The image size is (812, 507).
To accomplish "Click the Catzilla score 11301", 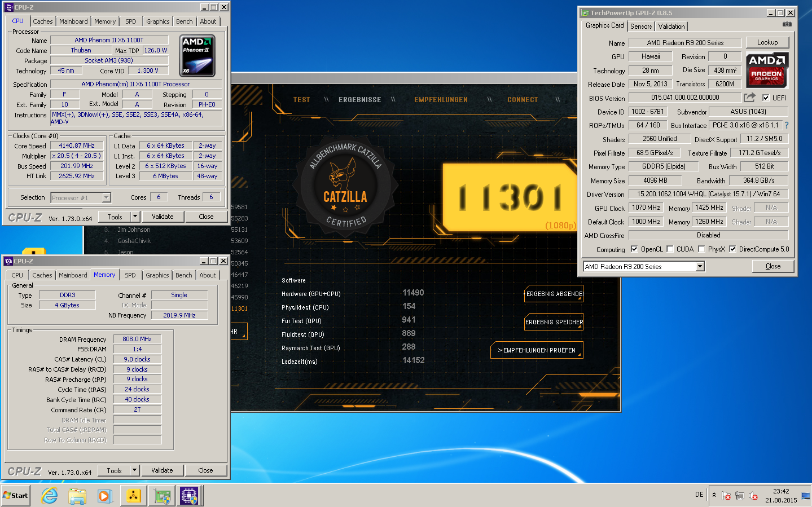I will tap(511, 197).
